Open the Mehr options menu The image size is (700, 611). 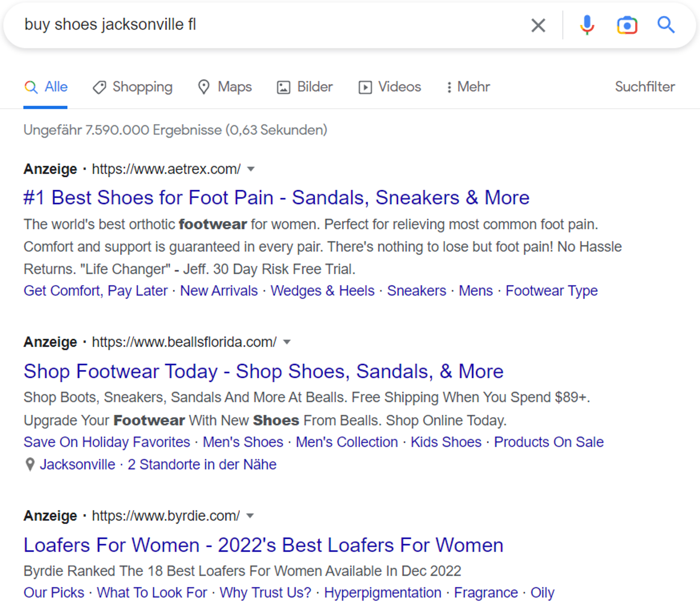point(469,87)
